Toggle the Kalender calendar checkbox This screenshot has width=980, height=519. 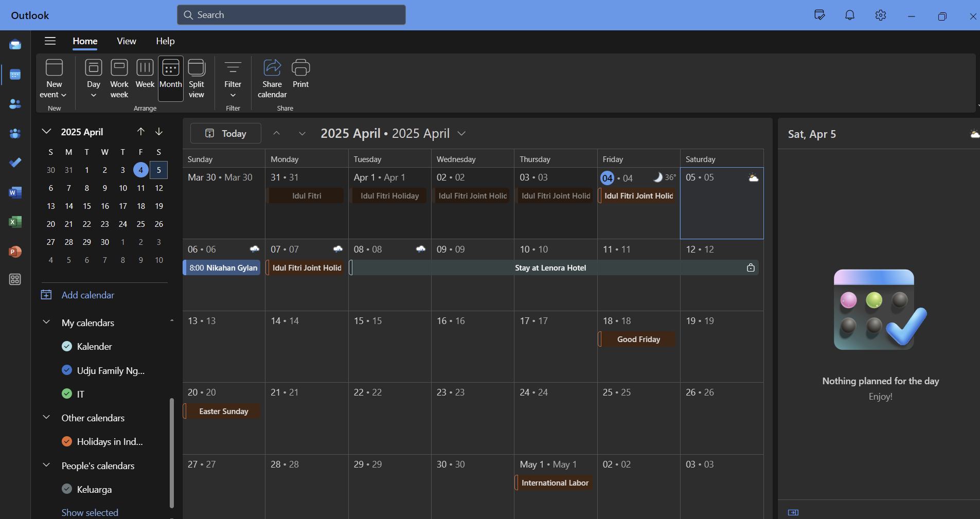click(x=67, y=346)
